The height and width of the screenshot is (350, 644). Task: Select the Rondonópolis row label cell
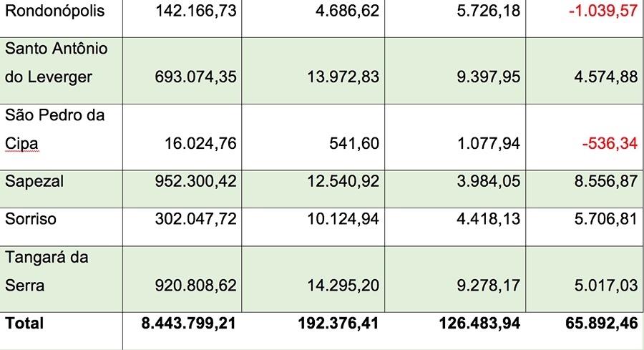(62, 19)
